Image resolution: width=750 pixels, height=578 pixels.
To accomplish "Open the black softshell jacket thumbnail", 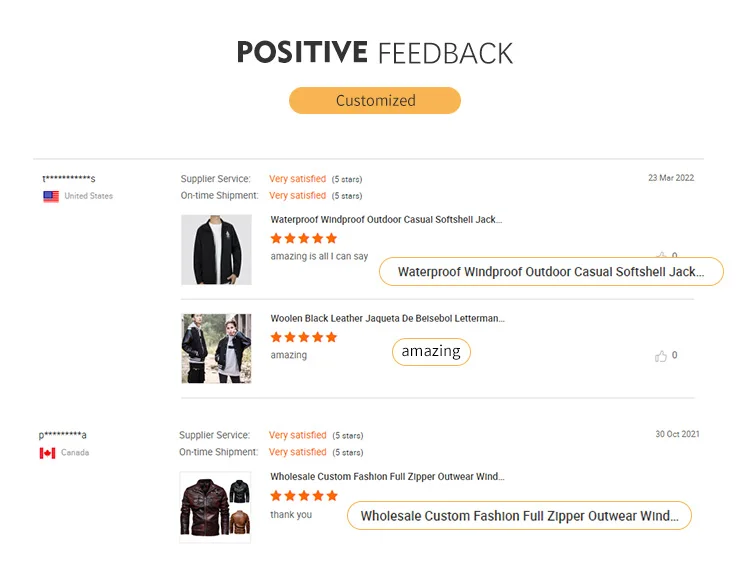I will pyautogui.click(x=216, y=250).
